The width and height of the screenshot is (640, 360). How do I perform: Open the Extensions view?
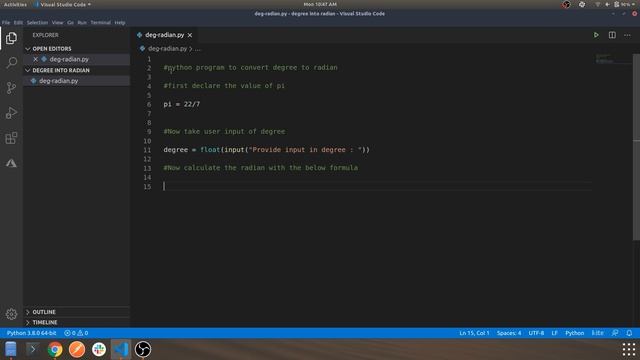11,138
